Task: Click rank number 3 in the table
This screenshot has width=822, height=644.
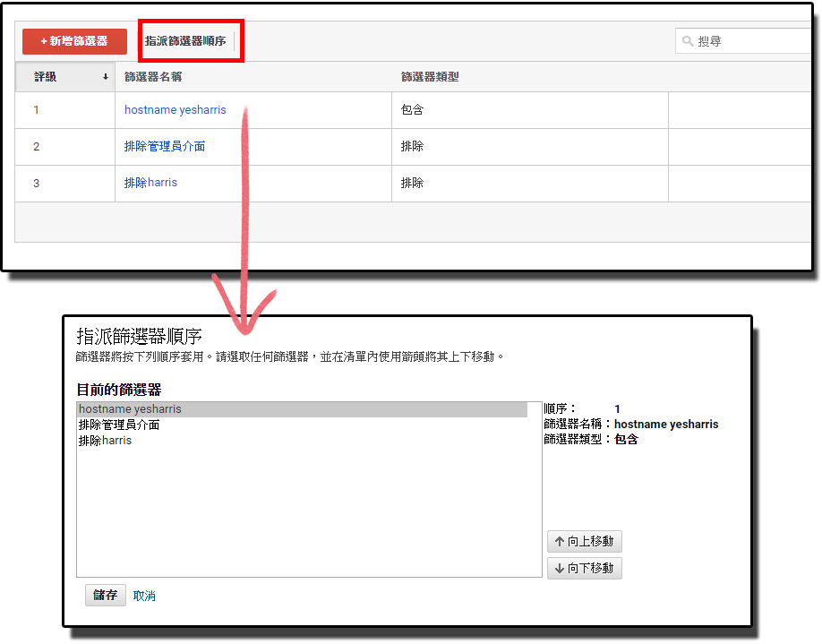Action: click(x=37, y=184)
